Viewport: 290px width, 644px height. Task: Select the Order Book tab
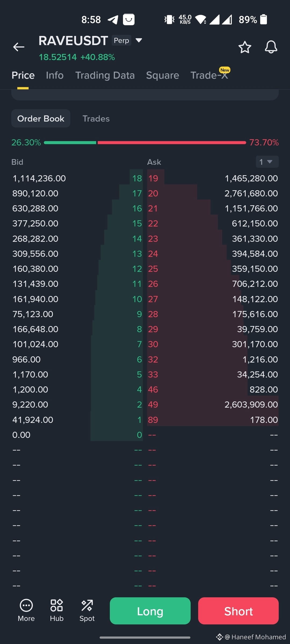41,118
